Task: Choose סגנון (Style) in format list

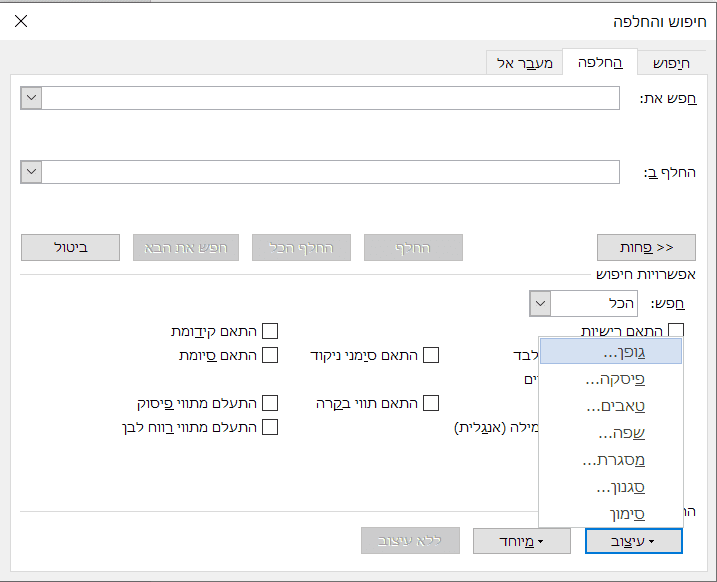Action: point(611,488)
